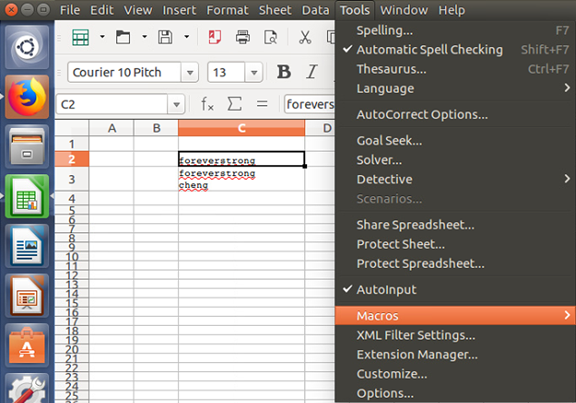Open the View menu
576x403 pixels.
(138, 10)
